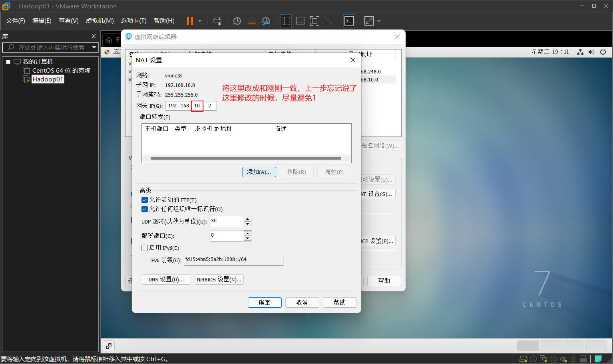Open the power options dropdown beside the pause icon

200,21
